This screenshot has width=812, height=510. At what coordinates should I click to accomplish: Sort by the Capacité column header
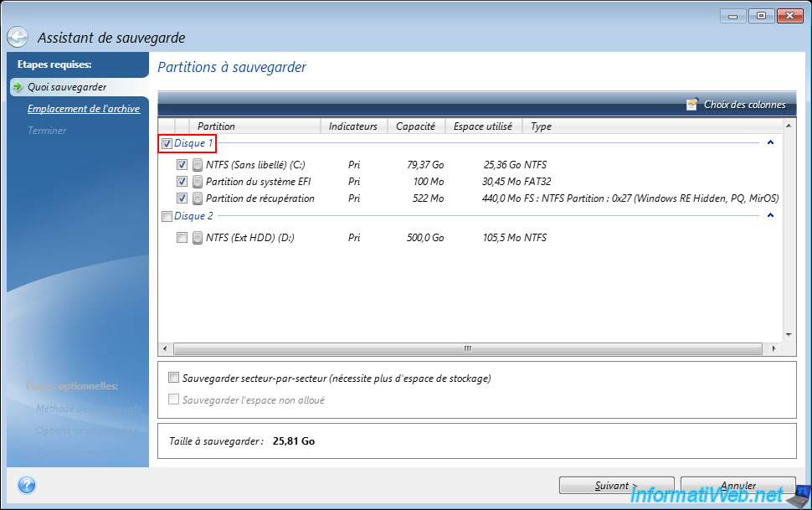tap(415, 126)
